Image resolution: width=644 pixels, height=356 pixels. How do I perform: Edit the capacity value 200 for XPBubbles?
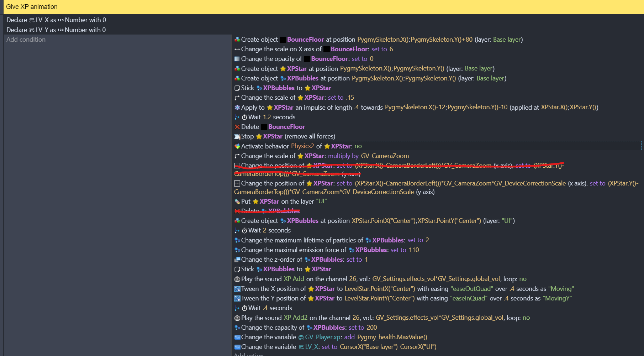(x=371, y=328)
